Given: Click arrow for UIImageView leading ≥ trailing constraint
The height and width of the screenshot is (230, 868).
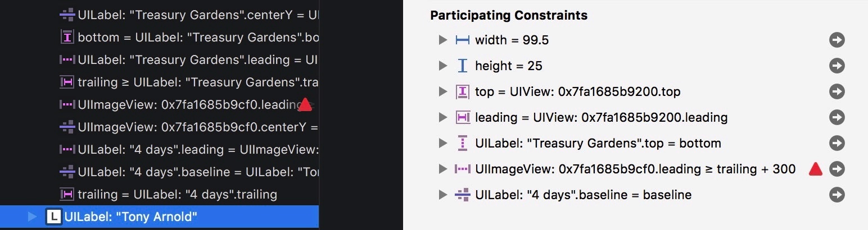Looking at the screenshot, I should point(837,169).
